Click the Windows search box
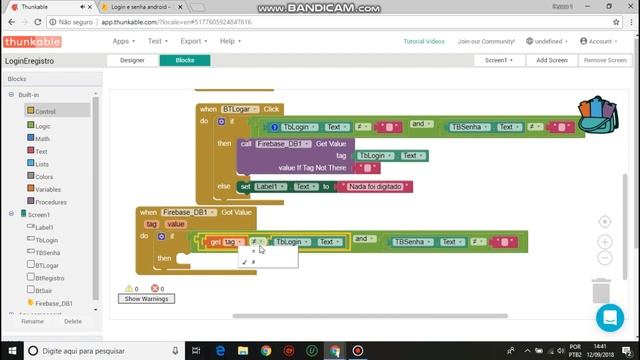 [104, 351]
